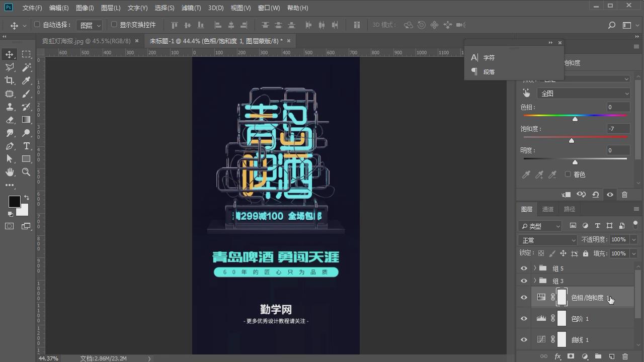This screenshot has height=362, width=644.
Task: Delete the adjustment with trash icon in Properties
Action: (x=624, y=195)
